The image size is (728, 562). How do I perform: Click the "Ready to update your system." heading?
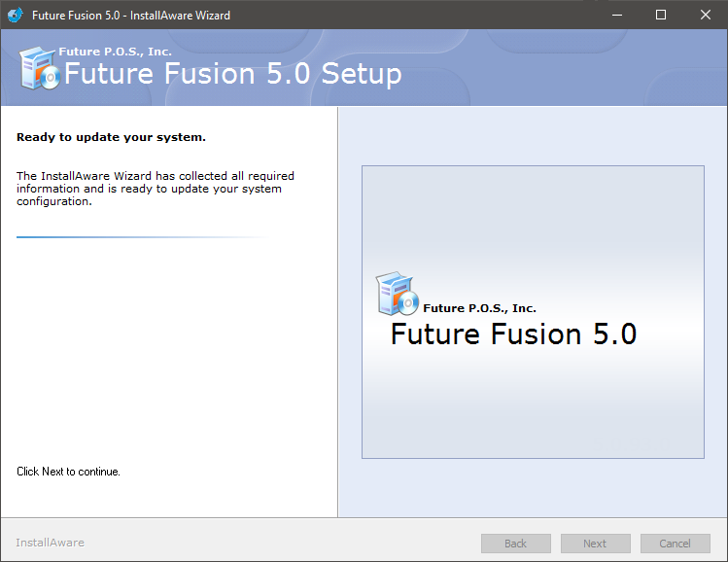(111, 137)
